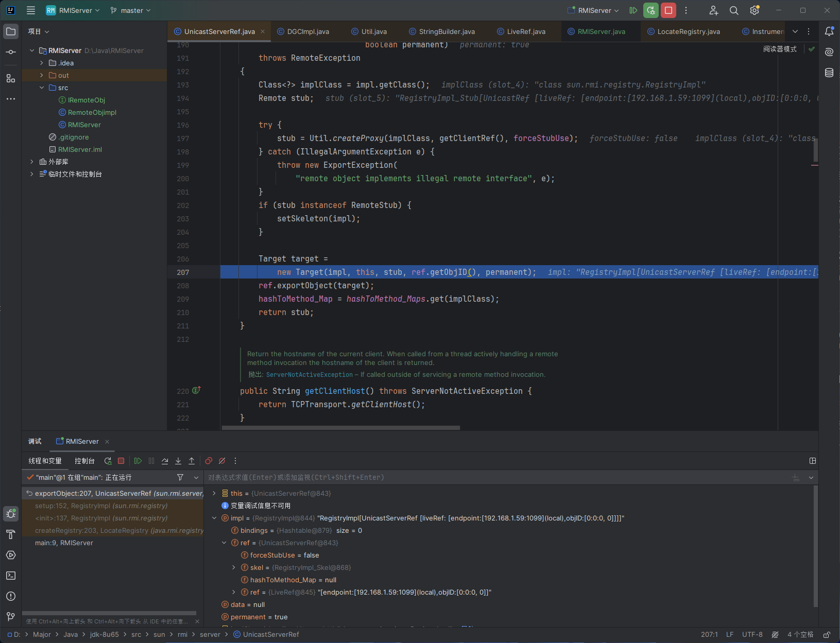This screenshot has width=840, height=643.
Task: Toggle read-only lock in status bar
Action: click(827, 635)
